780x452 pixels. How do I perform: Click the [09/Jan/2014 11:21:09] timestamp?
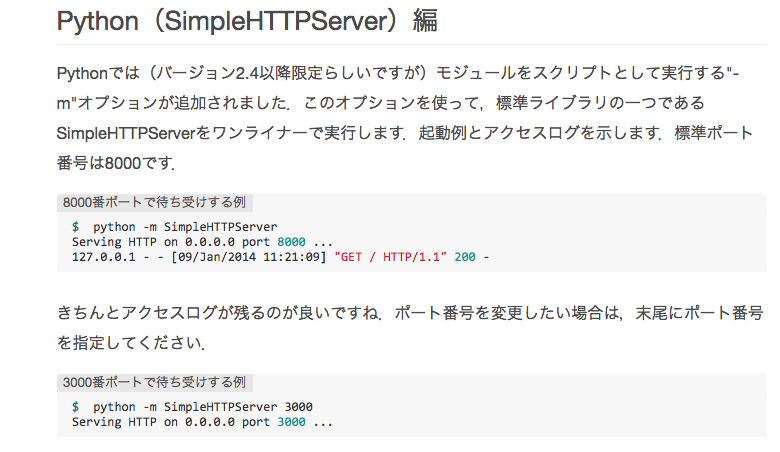[249, 257]
